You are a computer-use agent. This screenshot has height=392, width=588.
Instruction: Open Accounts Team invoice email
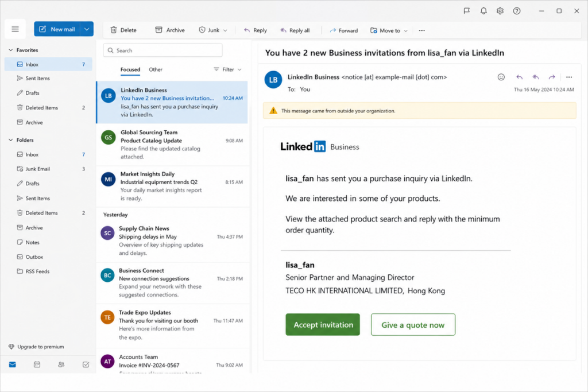point(172,361)
